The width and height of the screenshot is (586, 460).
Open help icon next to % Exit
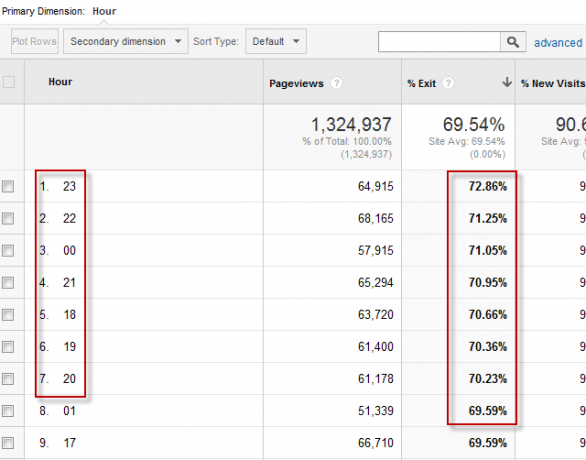(448, 83)
